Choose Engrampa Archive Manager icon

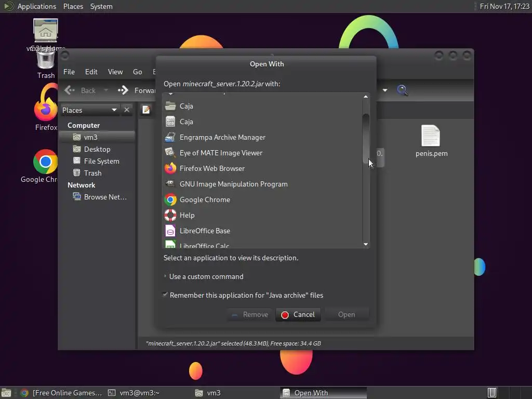[170, 137]
